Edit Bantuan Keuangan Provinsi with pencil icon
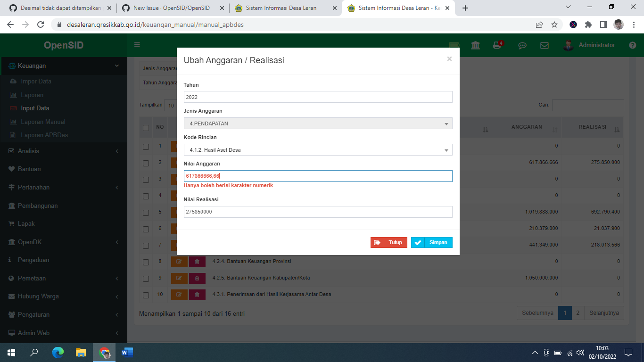Screen dimensions: 644x362 pos(179,261)
